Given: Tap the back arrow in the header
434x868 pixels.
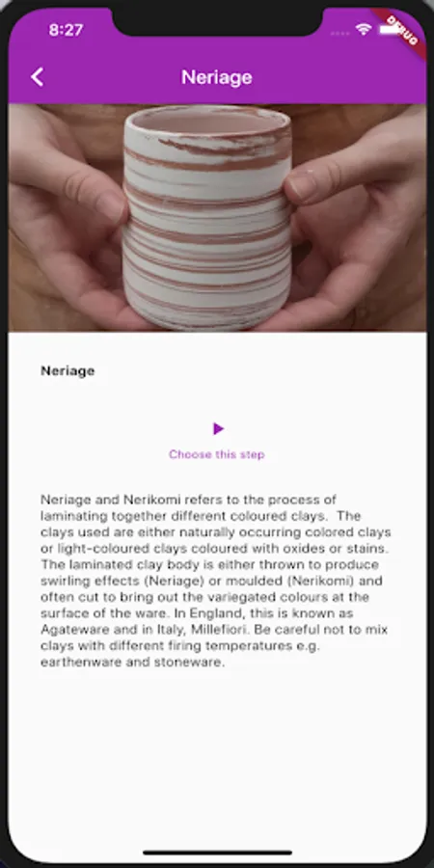Looking at the screenshot, I should 37,77.
